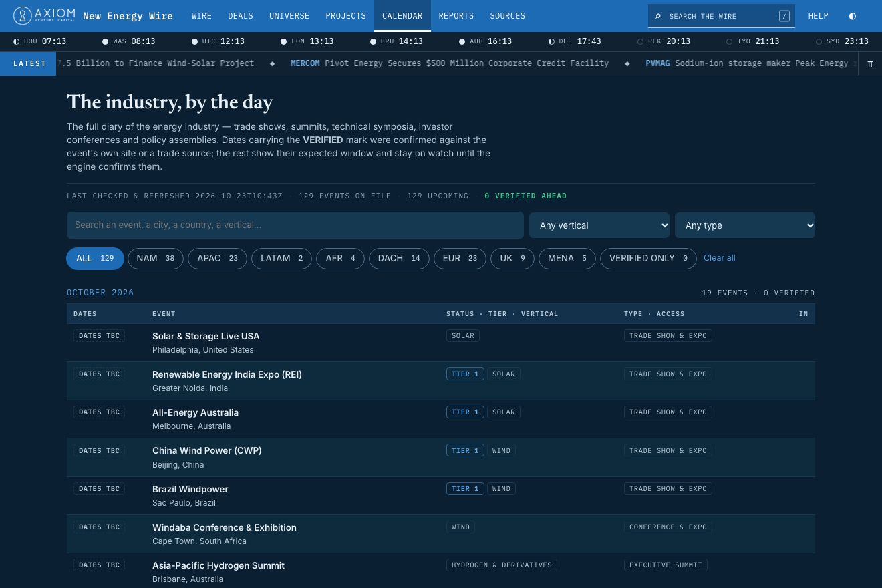Viewport: 882px width, 588px height.
Task: Go to the SOURCES nav tab
Action: click(508, 16)
